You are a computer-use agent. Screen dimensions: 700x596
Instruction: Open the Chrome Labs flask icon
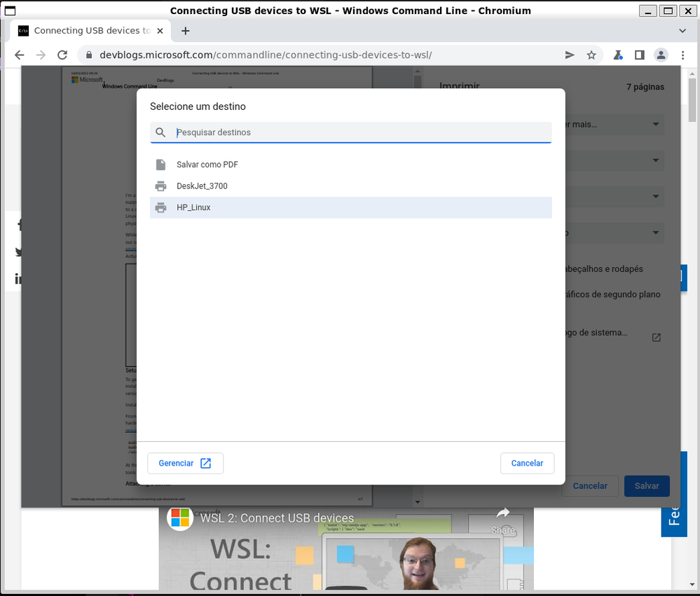tap(618, 55)
